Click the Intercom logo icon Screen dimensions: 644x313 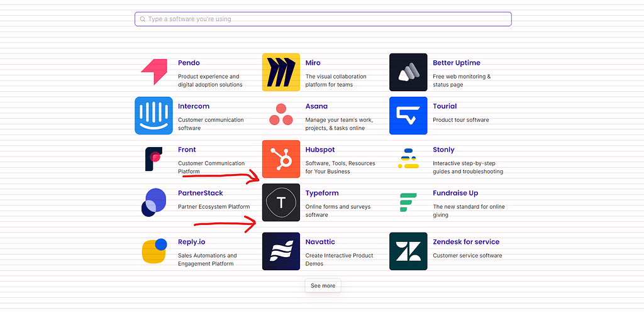coord(153,116)
